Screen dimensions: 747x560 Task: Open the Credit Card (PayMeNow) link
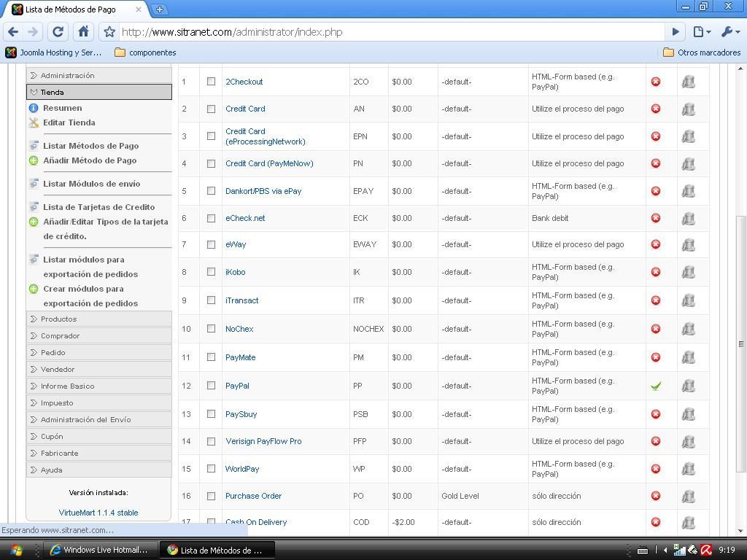tap(269, 163)
